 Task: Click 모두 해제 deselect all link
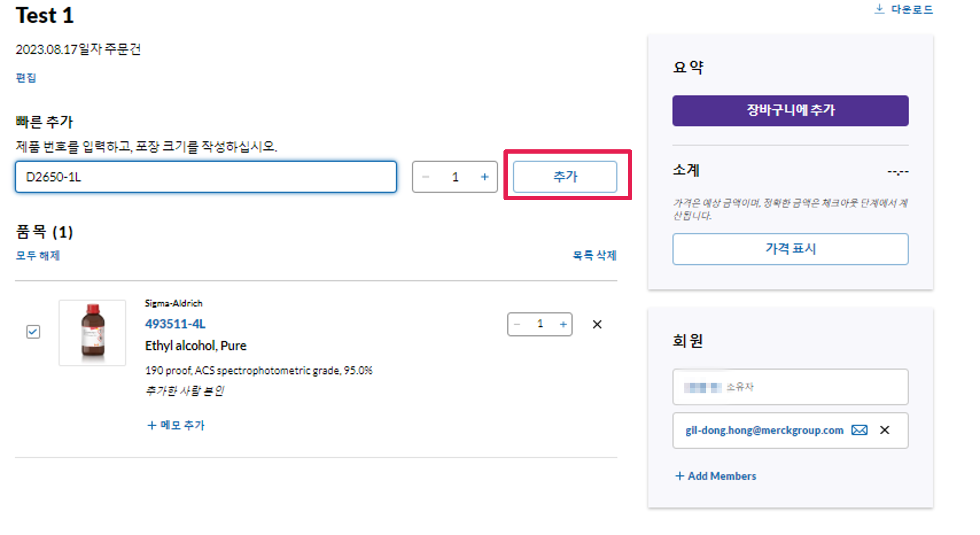(x=38, y=255)
